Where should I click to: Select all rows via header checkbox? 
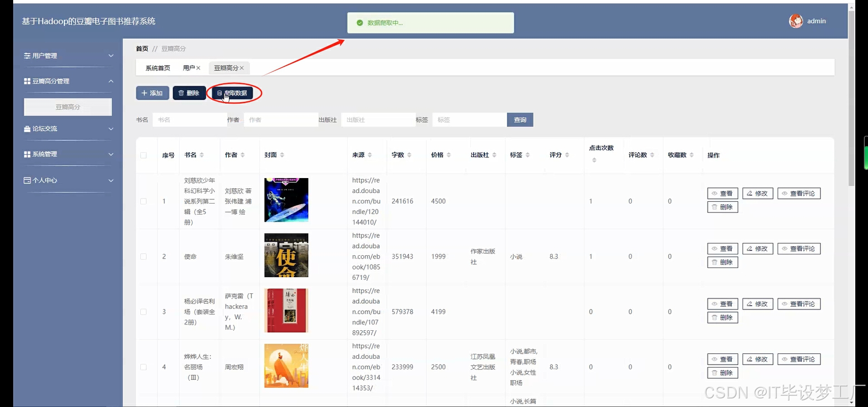(x=144, y=155)
